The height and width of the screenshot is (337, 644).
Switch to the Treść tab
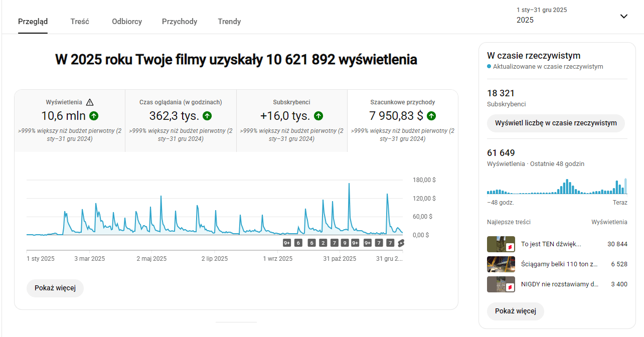pyautogui.click(x=80, y=22)
